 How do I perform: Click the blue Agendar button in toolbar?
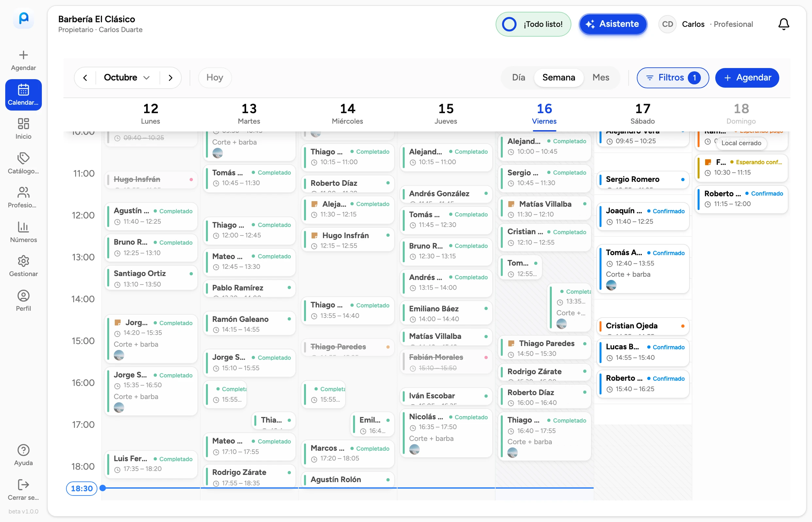pos(747,78)
